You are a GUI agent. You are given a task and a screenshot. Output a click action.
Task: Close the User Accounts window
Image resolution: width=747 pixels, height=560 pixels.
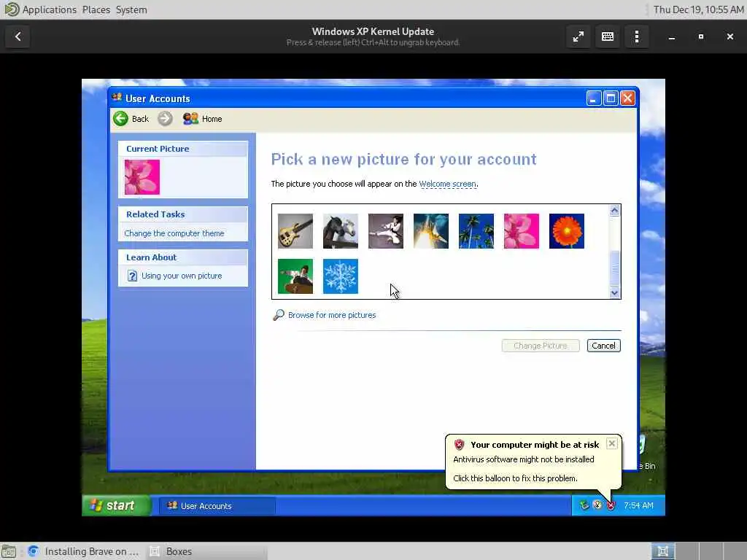(627, 98)
